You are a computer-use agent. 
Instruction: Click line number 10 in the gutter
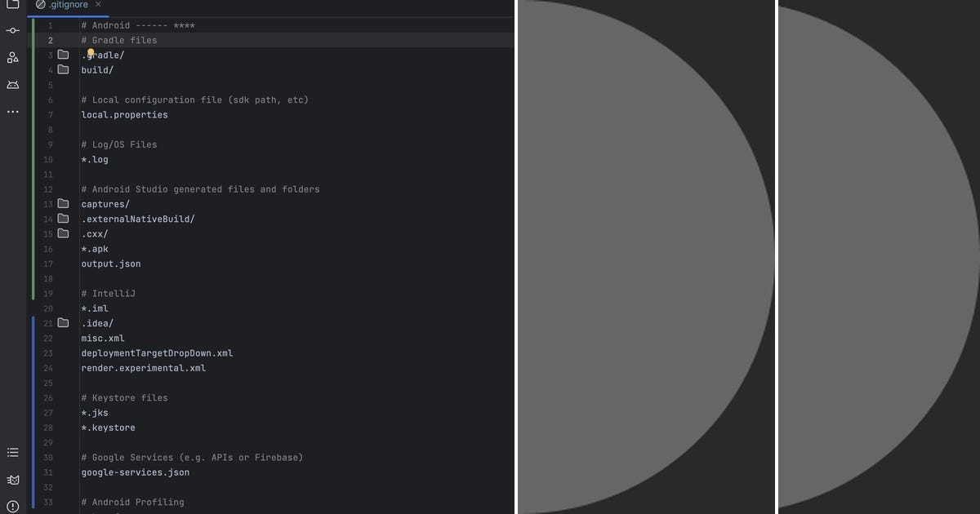47,159
